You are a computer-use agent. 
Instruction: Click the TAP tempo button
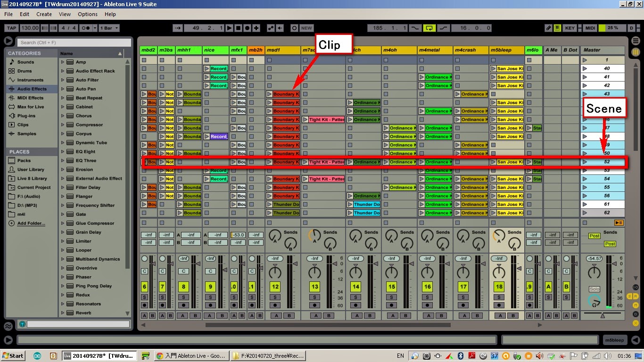(x=11, y=28)
